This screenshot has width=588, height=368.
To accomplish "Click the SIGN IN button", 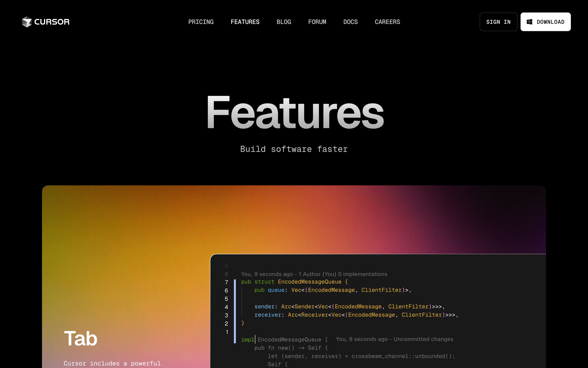I will point(498,22).
